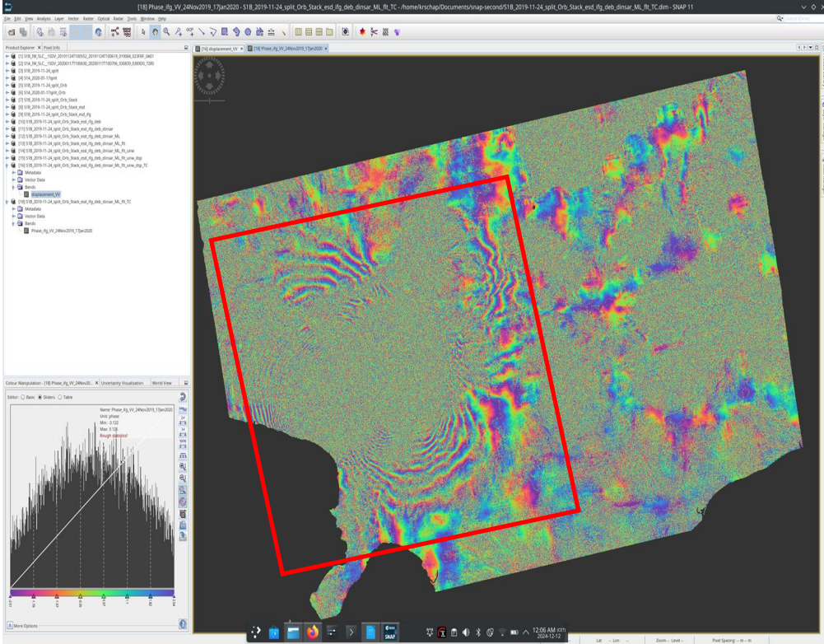This screenshot has width=824, height=644.
Task: Choose the draw rectangle geometry tool
Action: point(225,32)
